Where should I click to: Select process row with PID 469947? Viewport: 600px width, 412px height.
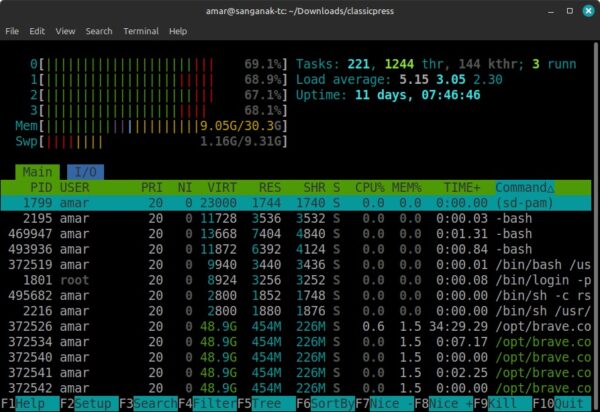pyautogui.click(x=296, y=234)
